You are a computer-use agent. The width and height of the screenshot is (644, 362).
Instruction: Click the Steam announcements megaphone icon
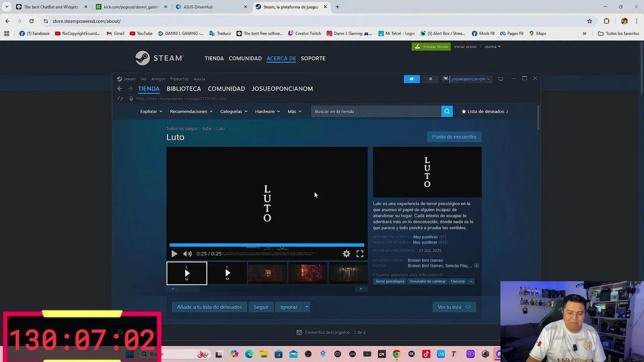click(x=412, y=79)
